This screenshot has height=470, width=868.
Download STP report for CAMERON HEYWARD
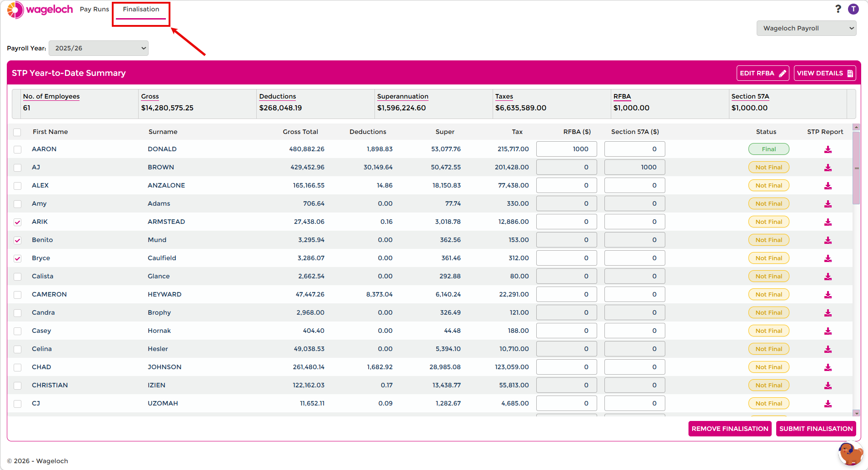[828, 295]
